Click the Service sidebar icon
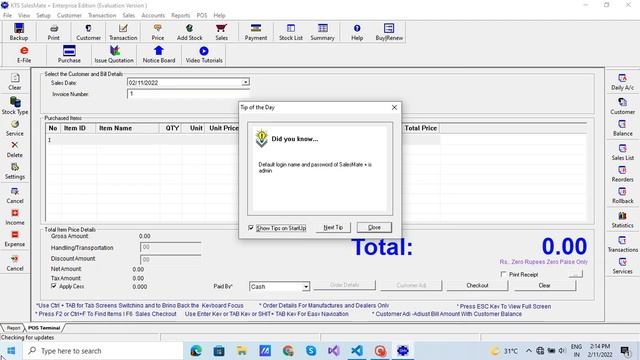Screen dimensions: 640x360 pyautogui.click(x=15, y=128)
